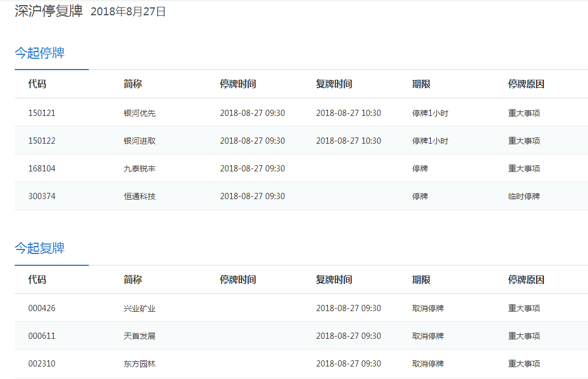588x379 pixels.
Task: Click 期限 header in 今起停牌 table
Action: [x=421, y=84]
